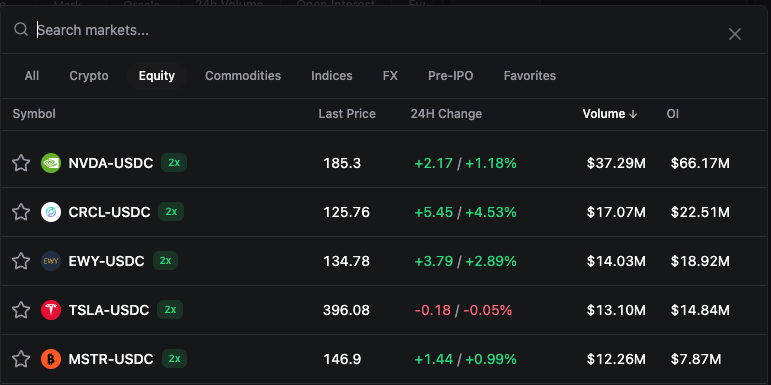Click the 2x badge beside EWY-USDC
Screen dimensions: 771x385
165,261
